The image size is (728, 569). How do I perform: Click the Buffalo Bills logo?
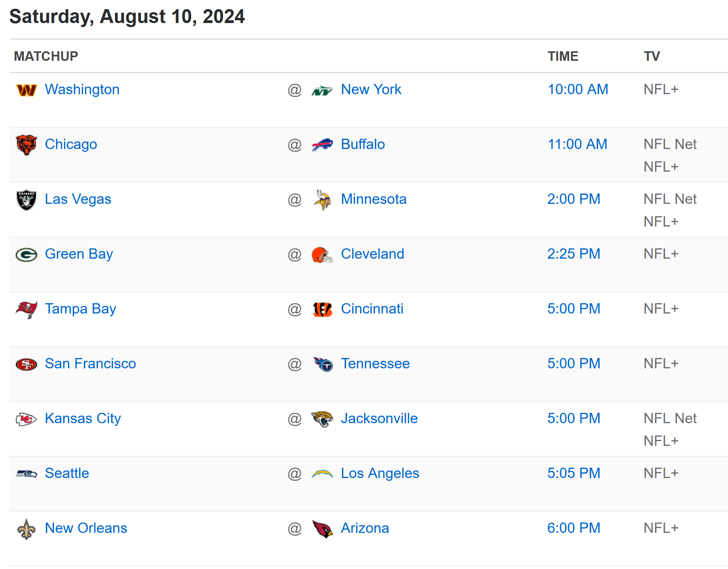click(x=322, y=145)
